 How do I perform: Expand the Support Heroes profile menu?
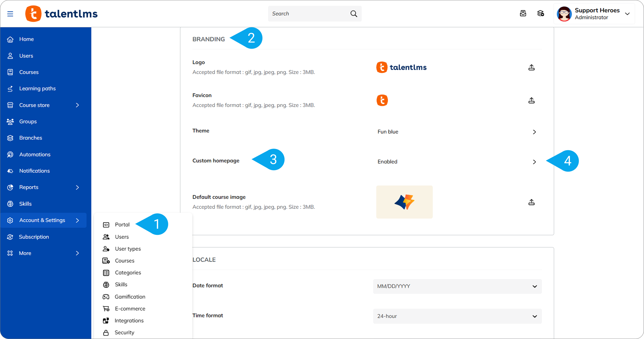click(627, 14)
